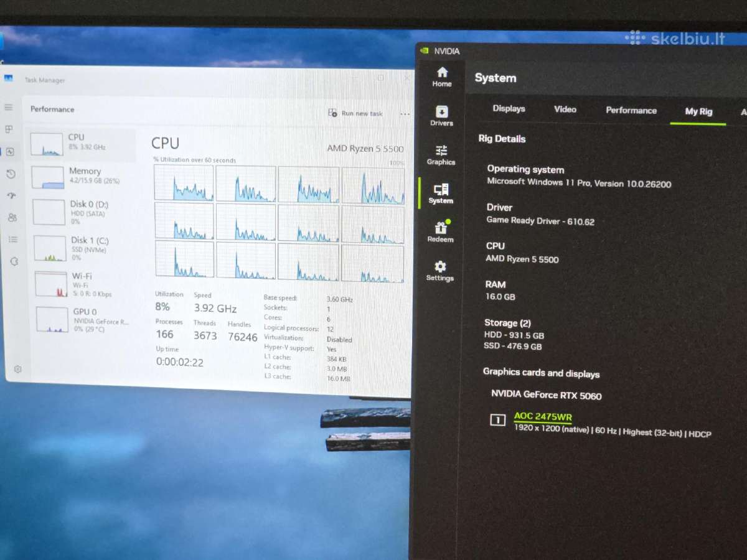Click the NVIDIA logo in the title bar
747x560 pixels.
[424, 50]
